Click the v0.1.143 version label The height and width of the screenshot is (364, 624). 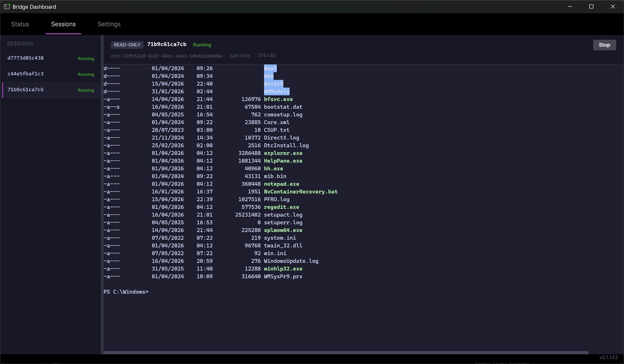click(x=608, y=358)
